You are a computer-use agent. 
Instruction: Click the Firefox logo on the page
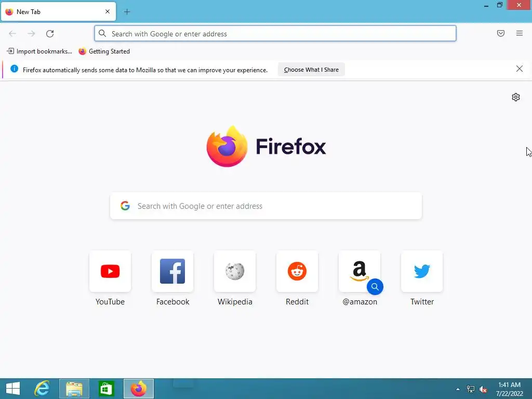coord(266,146)
